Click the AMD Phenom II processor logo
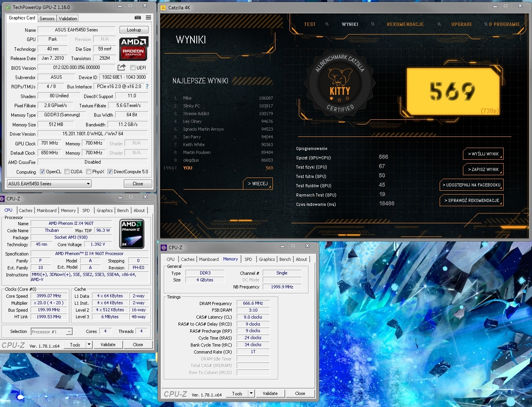Screen dimensions: 532x407 coord(132,234)
